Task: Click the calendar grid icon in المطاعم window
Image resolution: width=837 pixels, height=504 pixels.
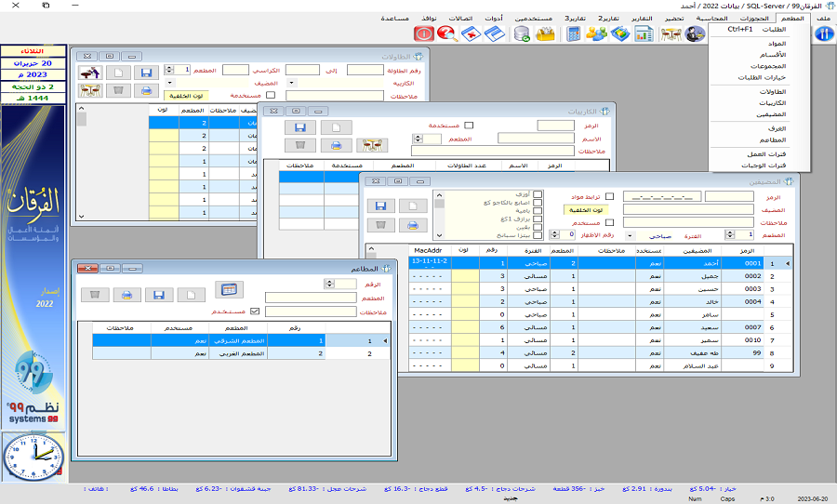Action: click(x=228, y=289)
